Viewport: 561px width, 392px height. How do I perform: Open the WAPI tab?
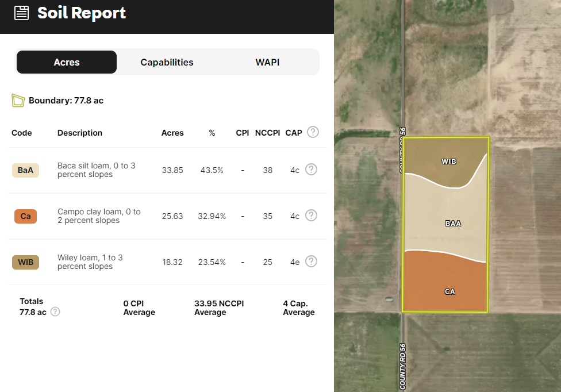click(267, 62)
